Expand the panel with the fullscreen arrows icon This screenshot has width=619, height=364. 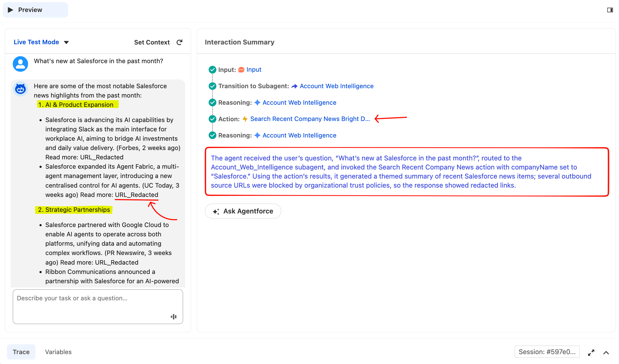tap(591, 353)
